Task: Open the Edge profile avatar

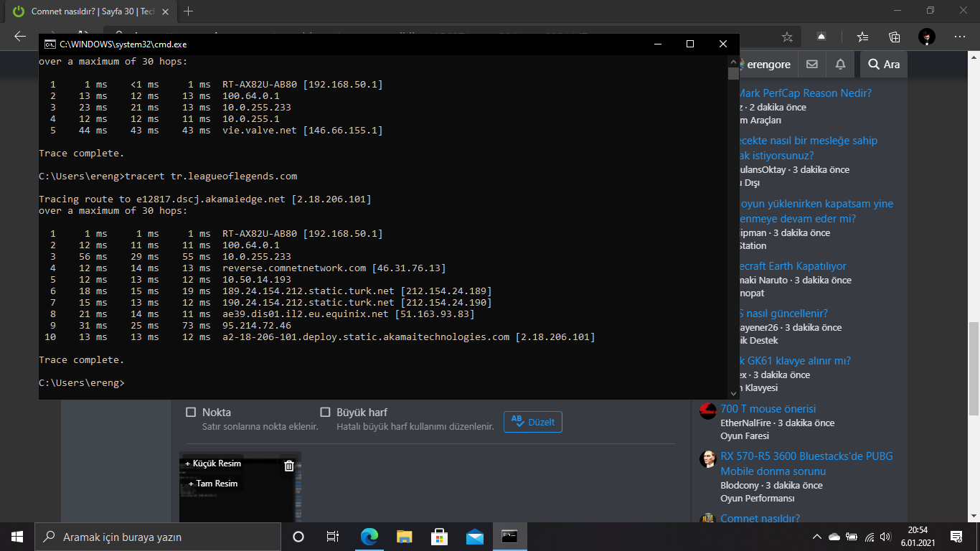Action: pos(927,37)
